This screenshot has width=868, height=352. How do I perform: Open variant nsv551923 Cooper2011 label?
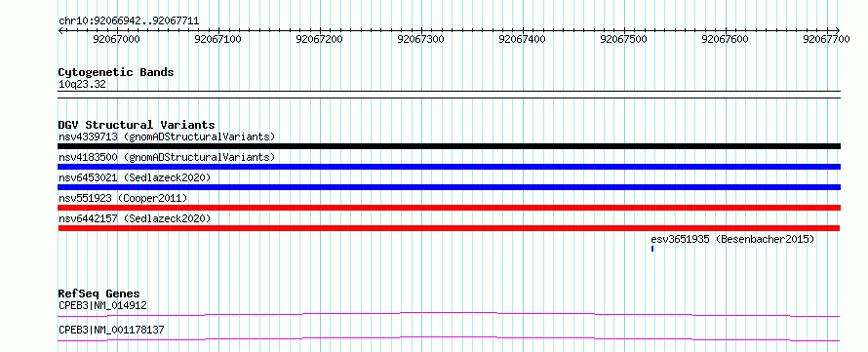pos(123,198)
